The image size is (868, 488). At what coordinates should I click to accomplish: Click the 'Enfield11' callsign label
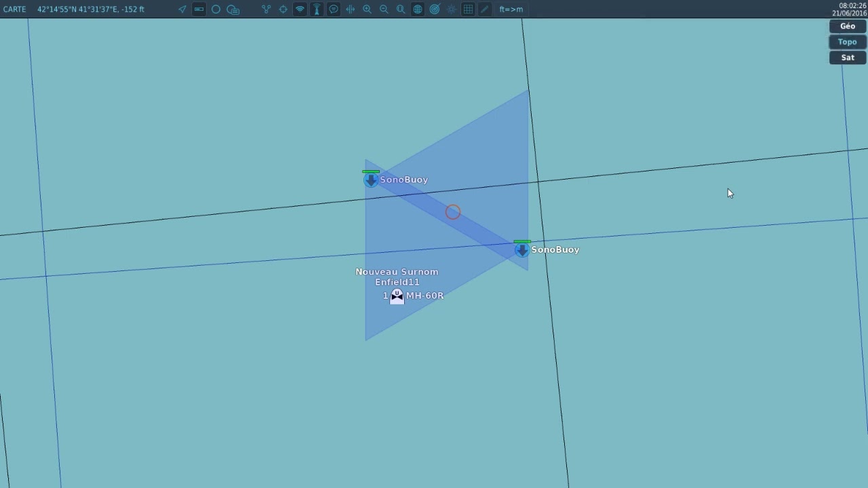coord(397,282)
